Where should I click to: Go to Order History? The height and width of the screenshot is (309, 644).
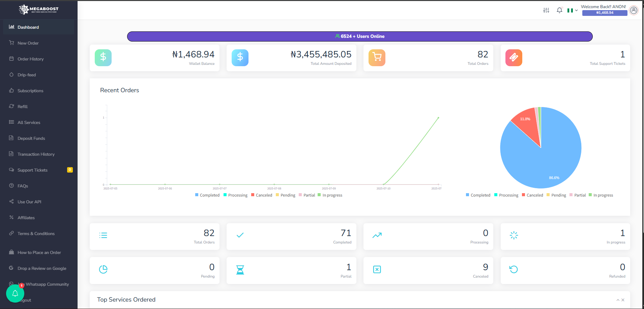click(x=30, y=59)
